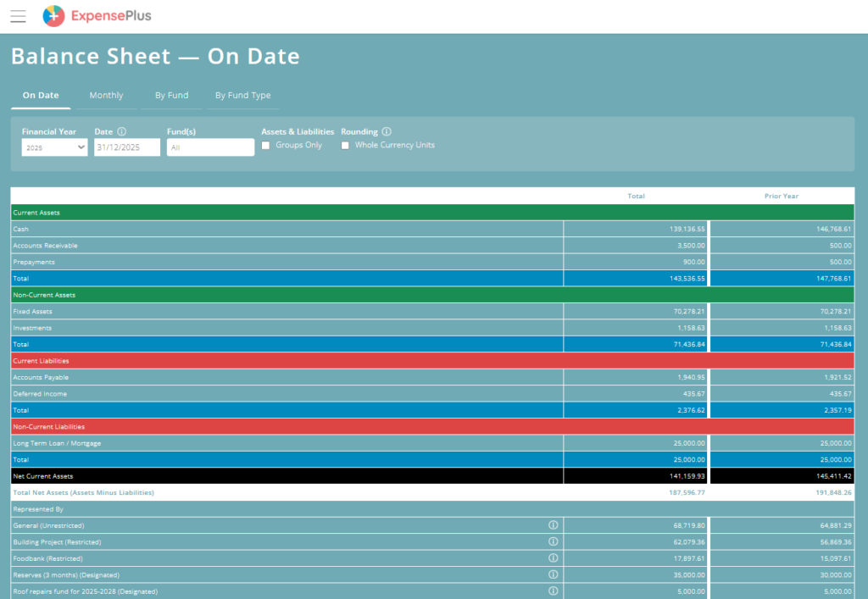868x599 pixels.
Task: Switch to the By Fund tab
Action: tap(171, 96)
